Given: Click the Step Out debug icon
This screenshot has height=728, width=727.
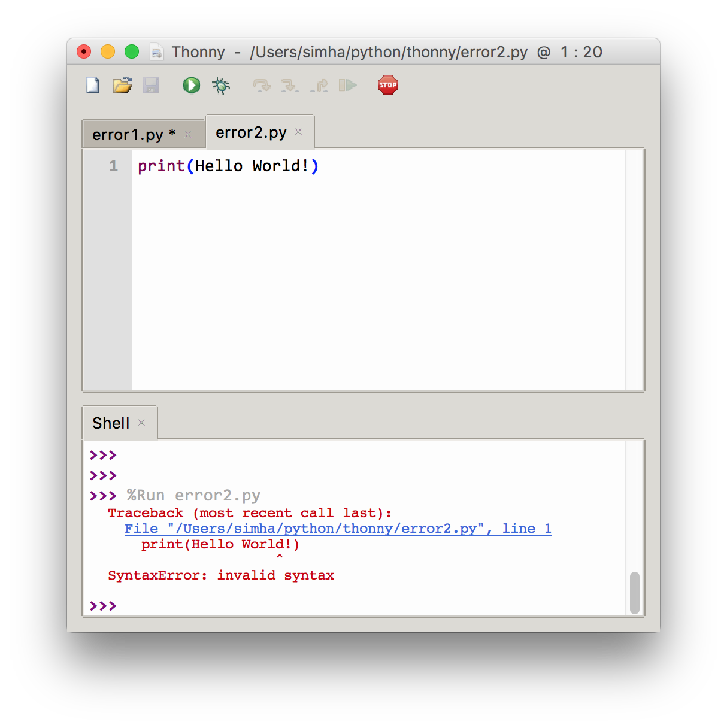Looking at the screenshot, I should pos(320,86).
